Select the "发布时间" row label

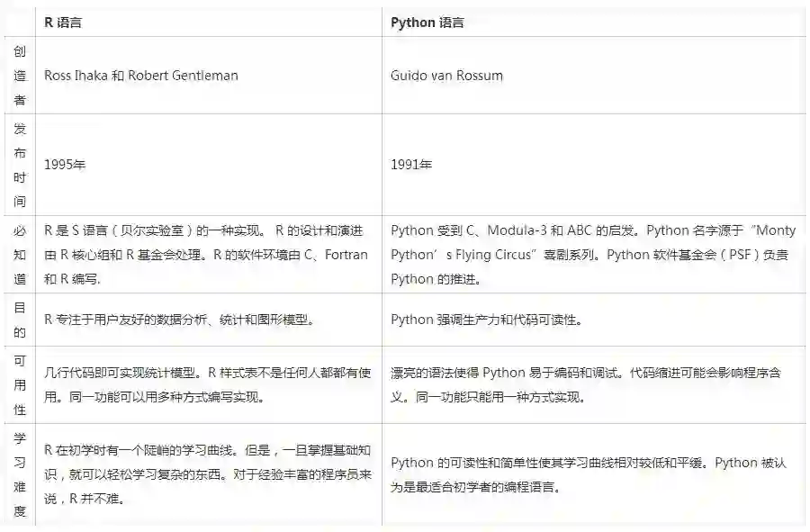pos(20,165)
